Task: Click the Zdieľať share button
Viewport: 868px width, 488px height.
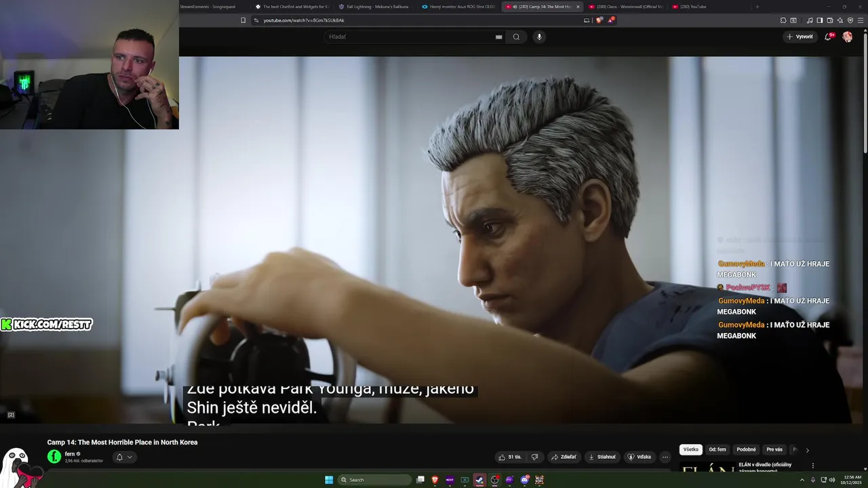Action: (x=564, y=457)
